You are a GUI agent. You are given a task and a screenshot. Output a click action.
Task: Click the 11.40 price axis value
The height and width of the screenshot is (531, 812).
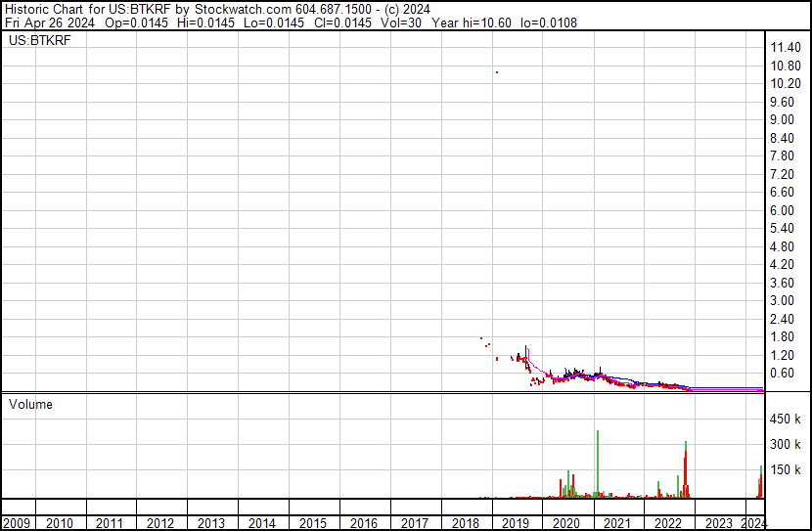click(x=786, y=48)
